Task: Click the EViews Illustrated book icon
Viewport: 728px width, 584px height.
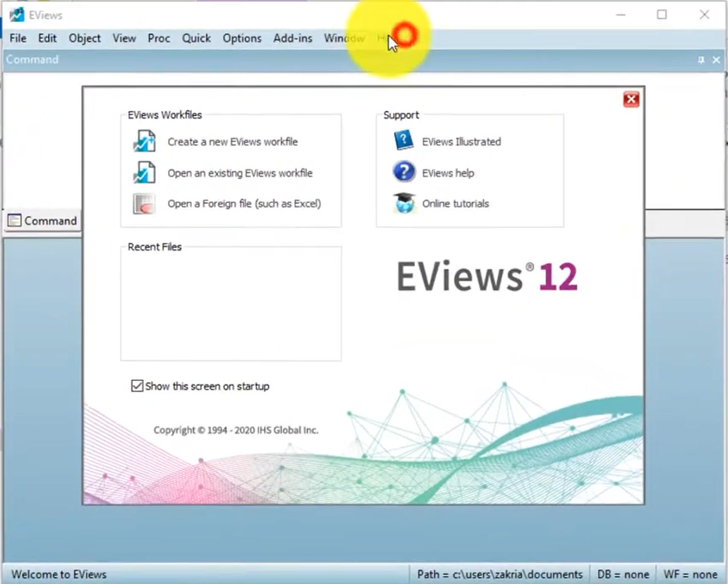Action: pos(404,141)
